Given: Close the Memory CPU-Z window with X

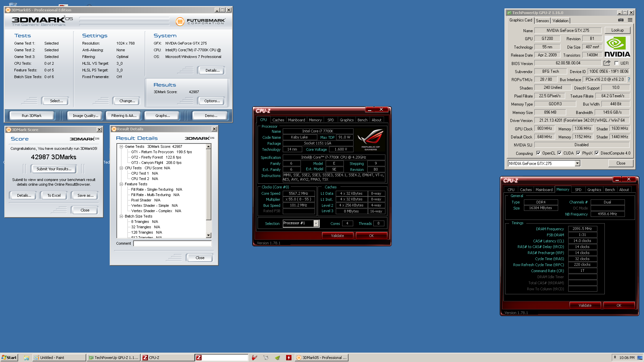Looking at the screenshot, I should pyautogui.click(x=629, y=179).
